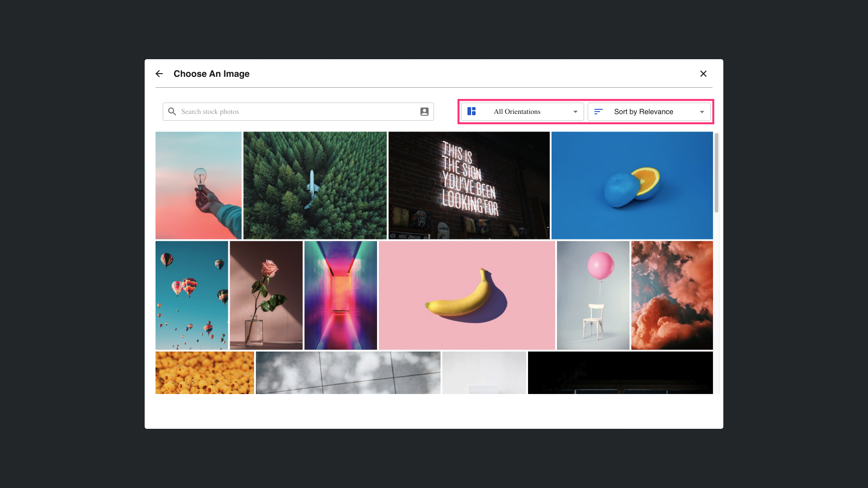Pick the neon sign photo

469,185
